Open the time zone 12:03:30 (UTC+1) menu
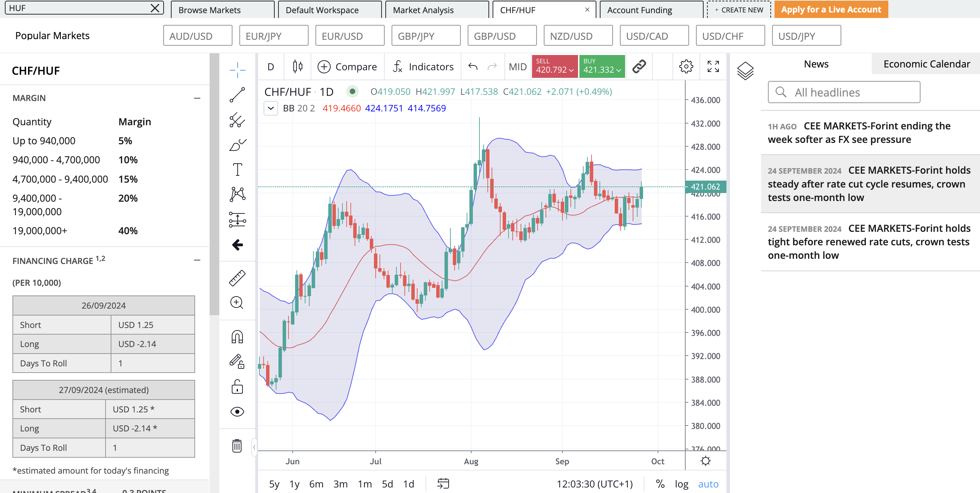This screenshot has width=980, height=493. click(x=594, y=484)
